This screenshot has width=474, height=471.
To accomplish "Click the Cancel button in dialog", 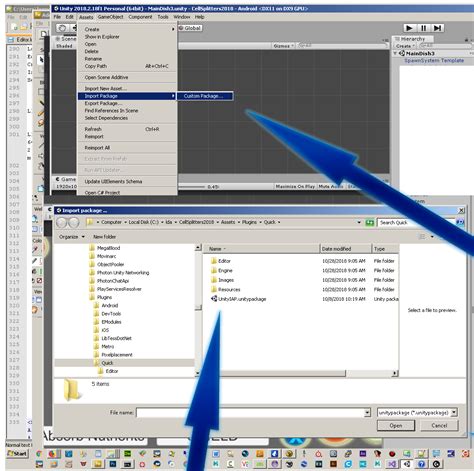I will coord(439,426).
